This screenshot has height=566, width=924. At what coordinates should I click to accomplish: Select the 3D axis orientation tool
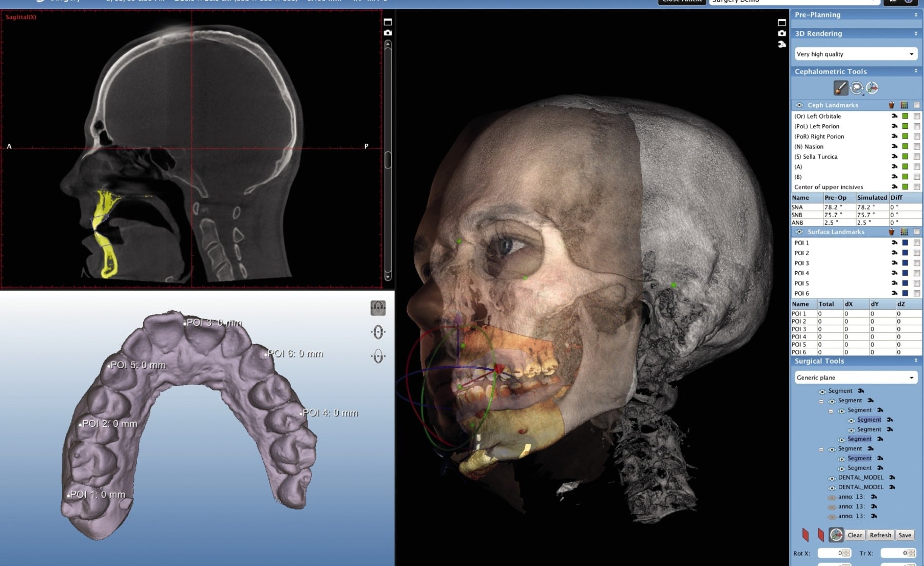click(872, 88)
